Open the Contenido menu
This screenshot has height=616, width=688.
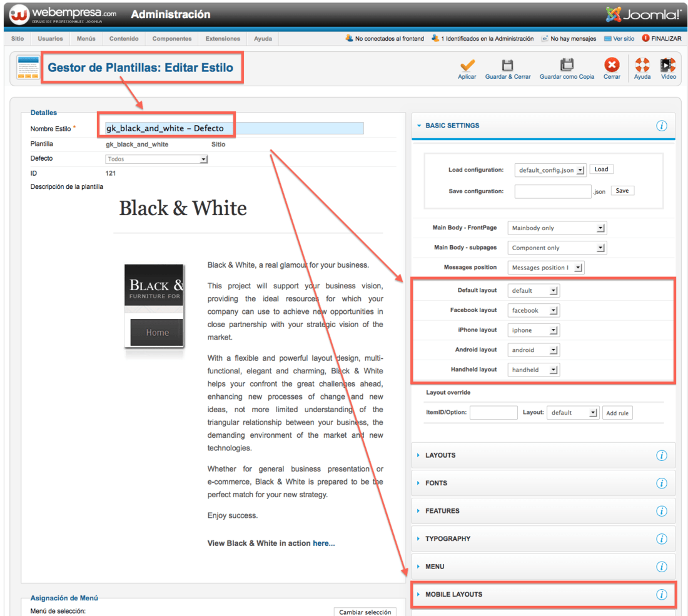(124, 39)
